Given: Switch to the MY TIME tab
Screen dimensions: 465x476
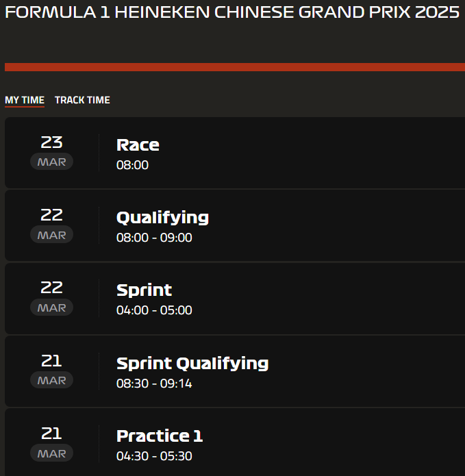Looking at the screenshot, I should pos(25,100).
